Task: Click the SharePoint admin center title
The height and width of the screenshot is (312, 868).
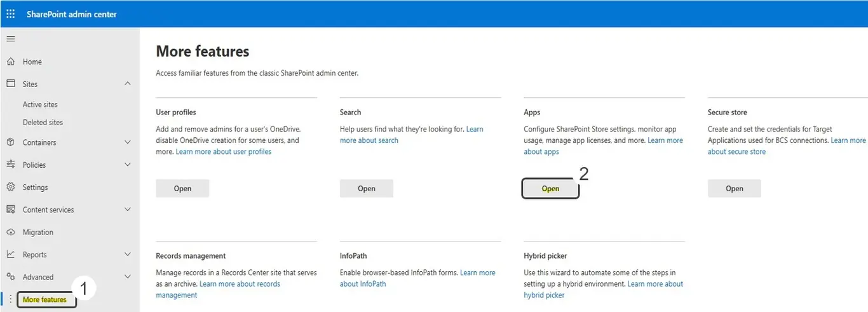Action: (x=72, y=14)
